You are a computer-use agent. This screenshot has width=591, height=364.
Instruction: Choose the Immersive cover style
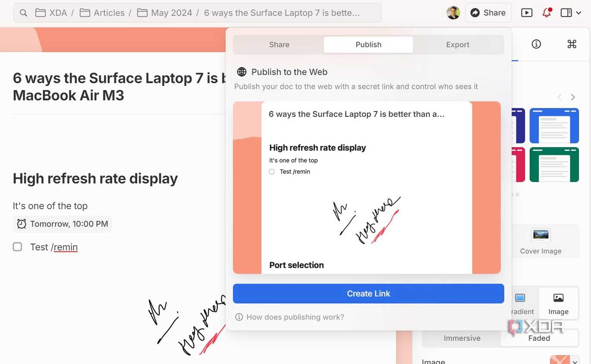coord(462,338)
